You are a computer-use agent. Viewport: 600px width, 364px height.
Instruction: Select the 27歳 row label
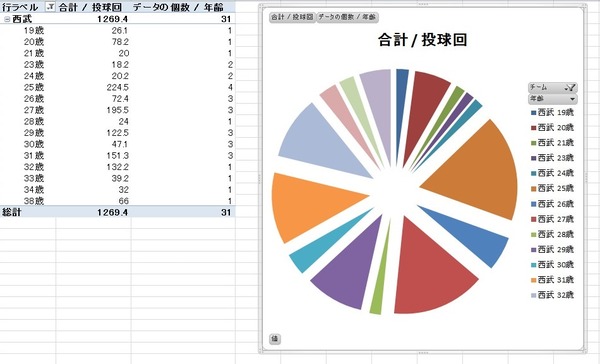34,110
